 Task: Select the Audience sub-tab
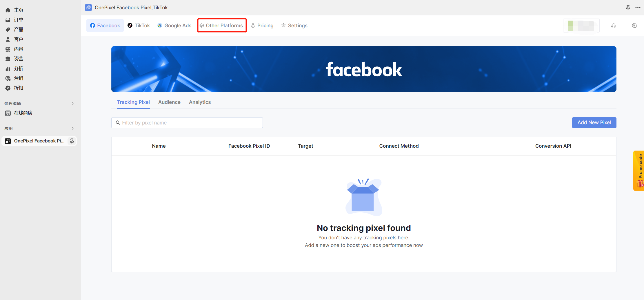coord(169,102)
